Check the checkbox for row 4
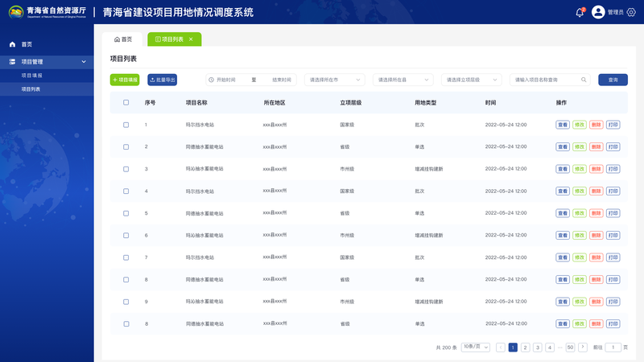Image resolution: width=644 pixels, height=362 pixels. coord(126,191)
